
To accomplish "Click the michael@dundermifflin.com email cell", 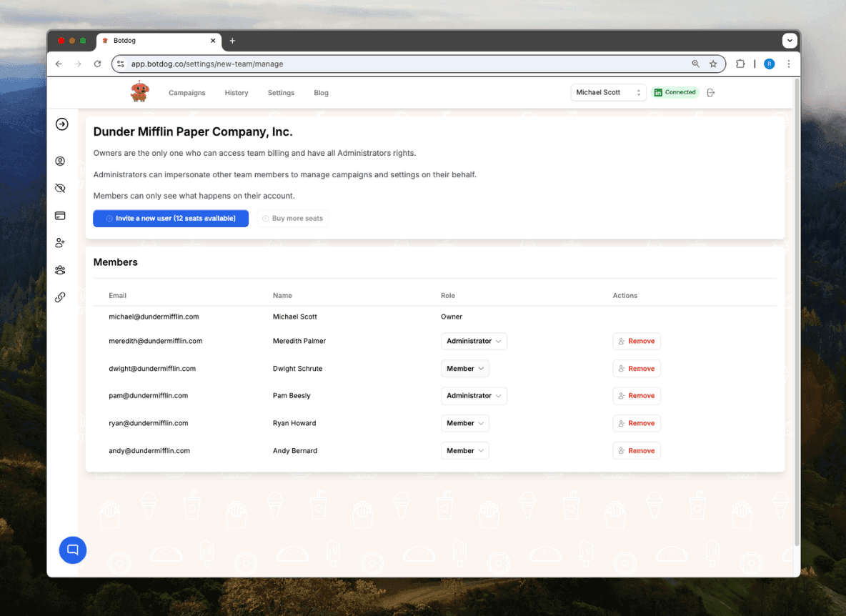I will (x=154, y=317).
